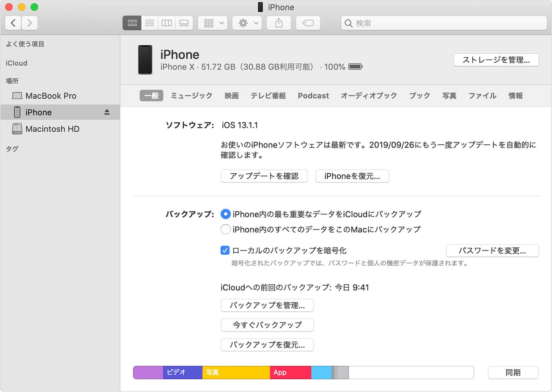
Task: Click the light blue storage segment
Action: 322,373
